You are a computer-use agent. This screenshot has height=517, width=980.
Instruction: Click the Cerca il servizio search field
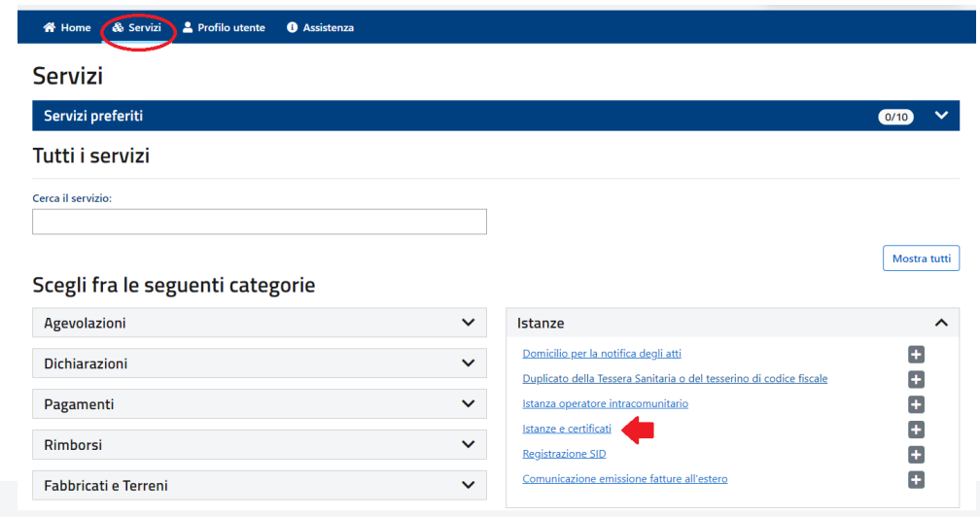260,222
